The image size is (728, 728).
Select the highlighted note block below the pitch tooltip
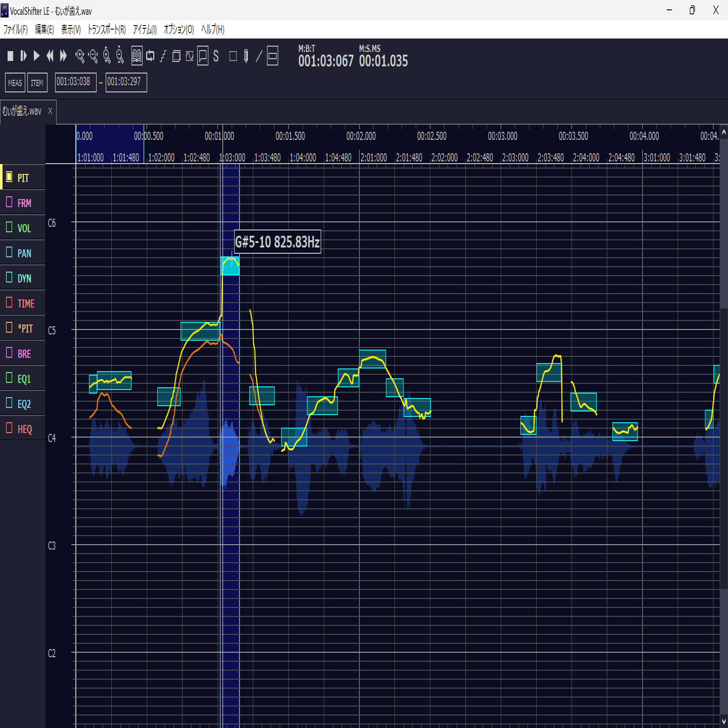[x=230, y=265]
